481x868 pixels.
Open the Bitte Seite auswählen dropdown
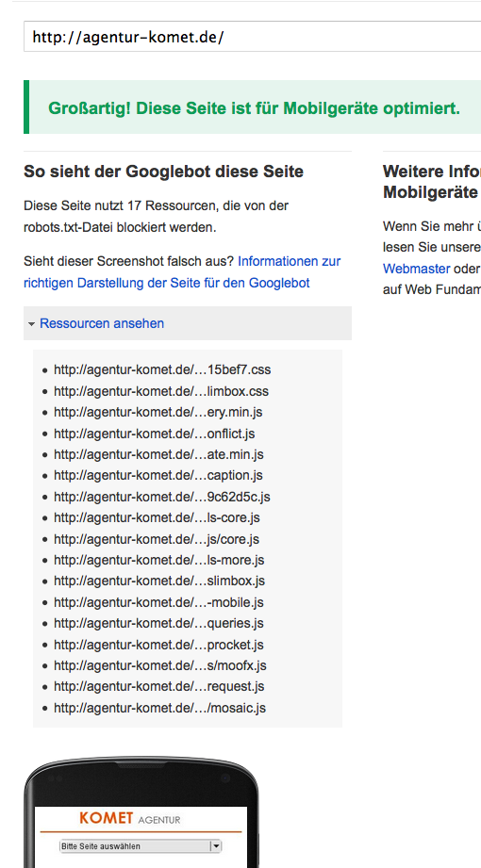point(141,846)
